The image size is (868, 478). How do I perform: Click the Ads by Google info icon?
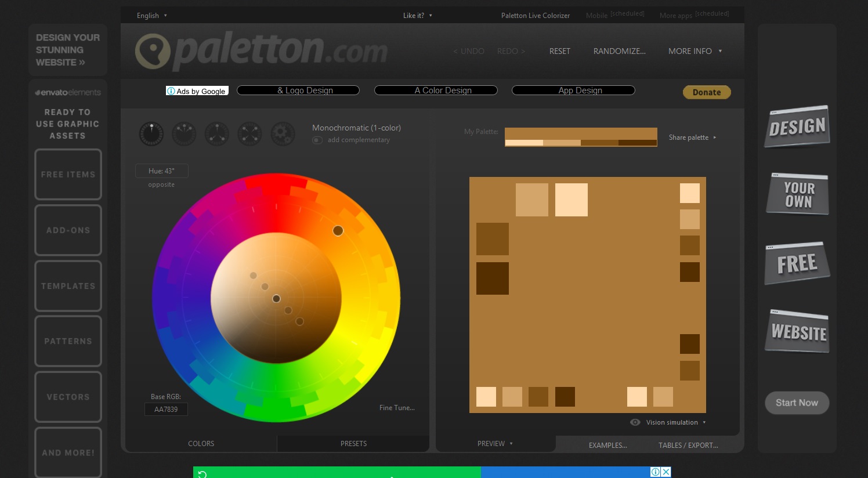[x=172, y=91]
